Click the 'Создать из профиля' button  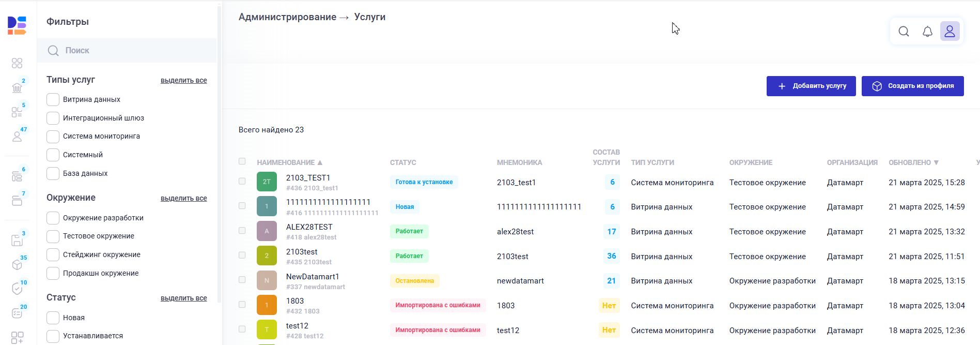(912, 86)
